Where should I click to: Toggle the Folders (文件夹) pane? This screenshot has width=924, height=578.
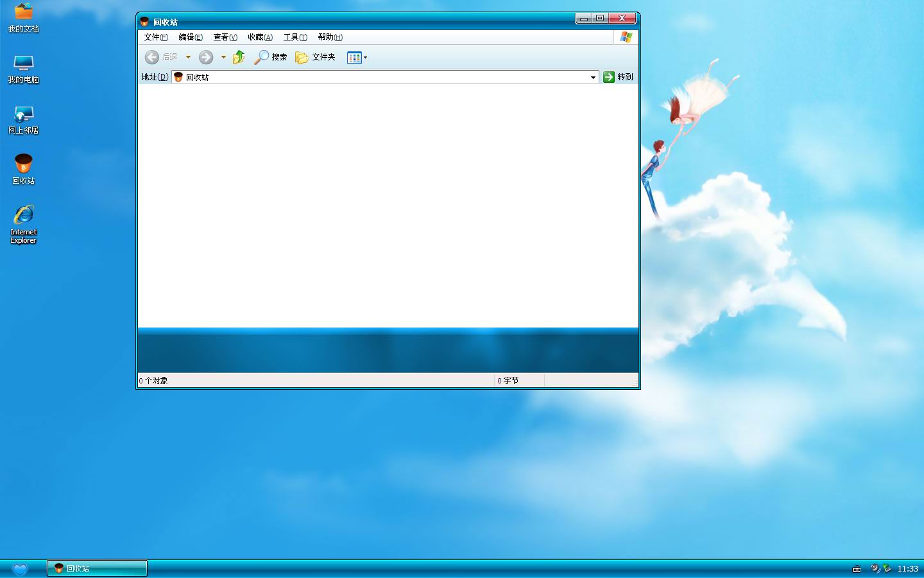click(x=315, y=57)
